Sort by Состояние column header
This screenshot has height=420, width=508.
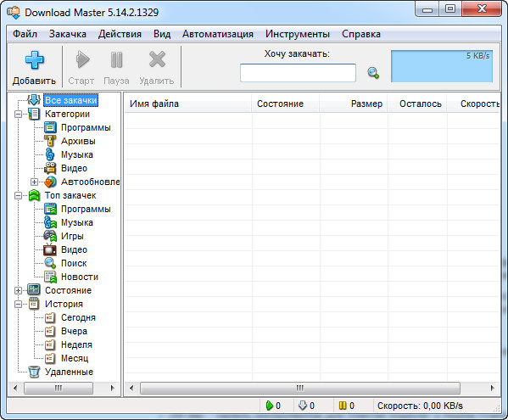pos(286,104)
